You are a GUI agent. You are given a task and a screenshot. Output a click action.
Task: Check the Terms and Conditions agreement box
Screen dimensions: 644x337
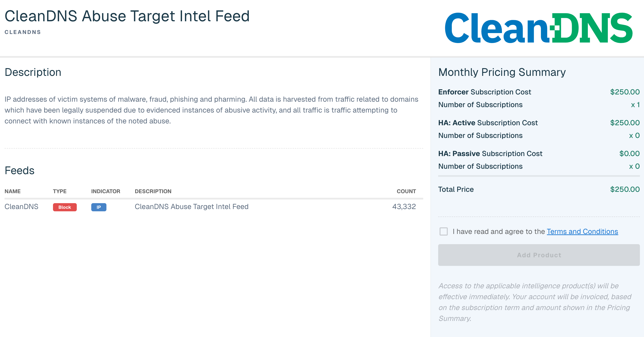click(x=444, y=231)
